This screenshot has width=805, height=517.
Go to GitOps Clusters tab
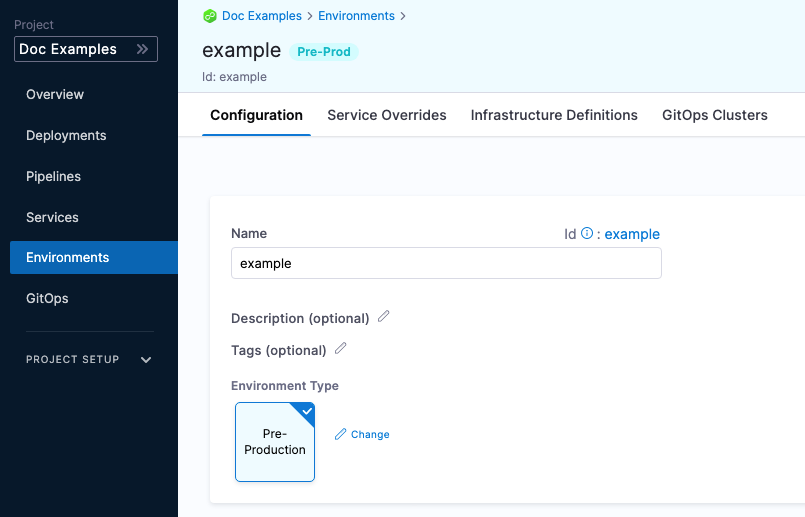(715, 115)
